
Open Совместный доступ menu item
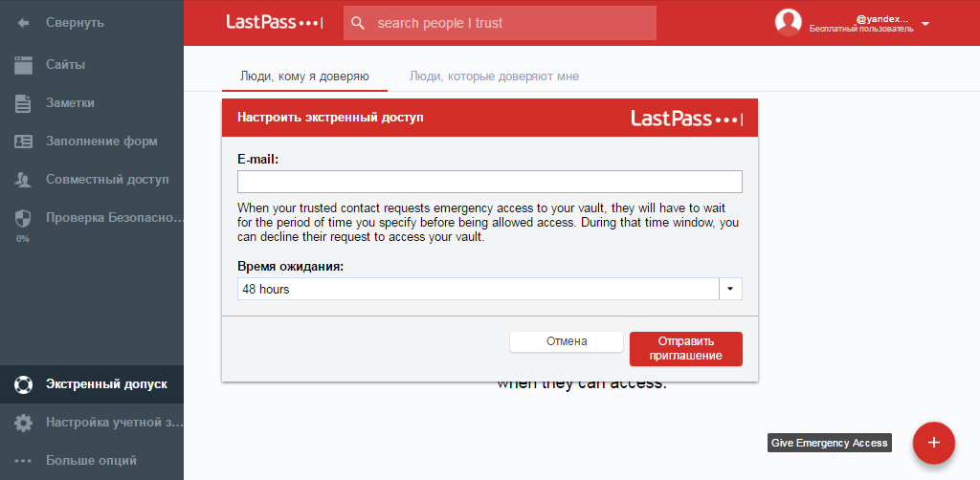pos(92,180)
